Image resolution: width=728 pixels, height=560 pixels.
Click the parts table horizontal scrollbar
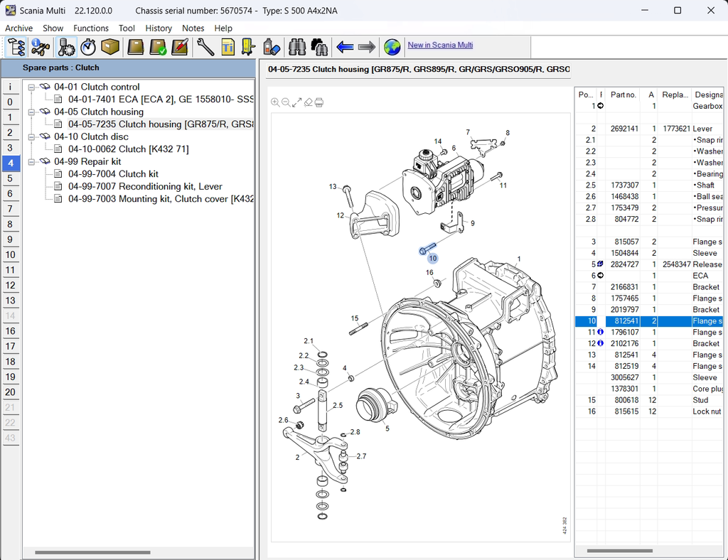(x=620, y=551)
